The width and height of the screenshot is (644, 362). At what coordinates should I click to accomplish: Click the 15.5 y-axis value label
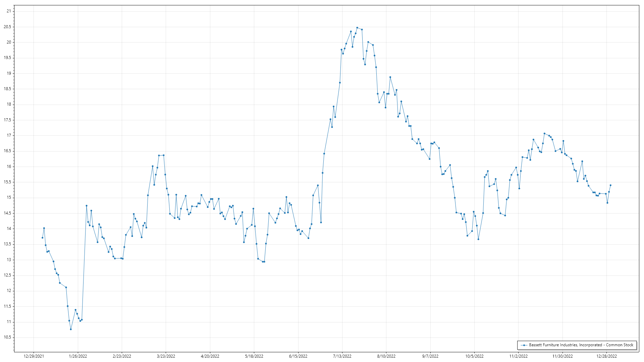(7, 182)
